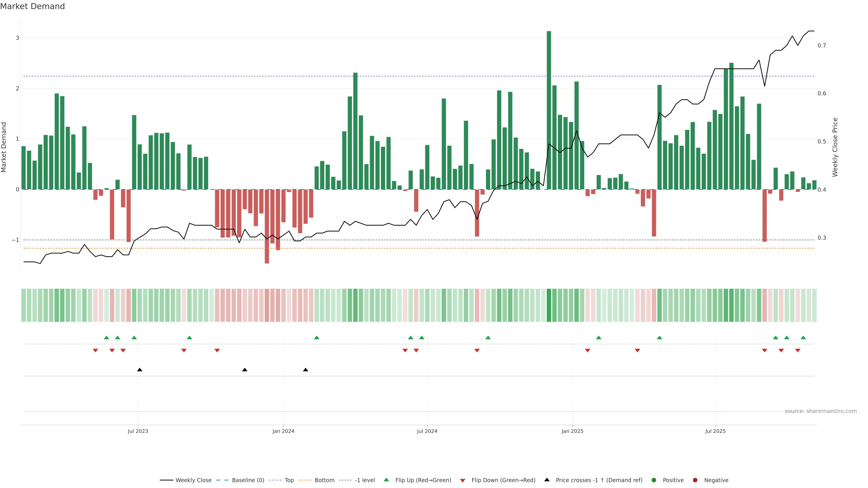Click the red Flip Down triangle legend icon
This screenshot has width=868, height=488.
point(463,480)
